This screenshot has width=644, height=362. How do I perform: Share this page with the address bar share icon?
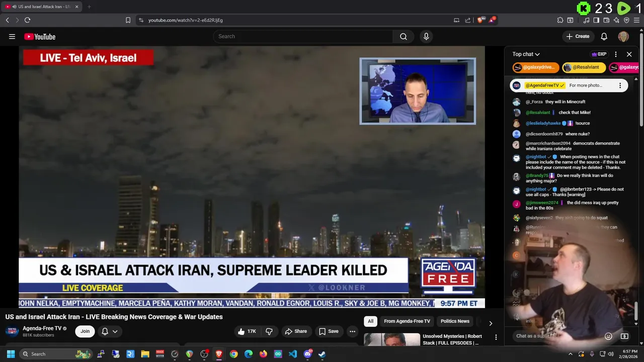click(468, 20)
